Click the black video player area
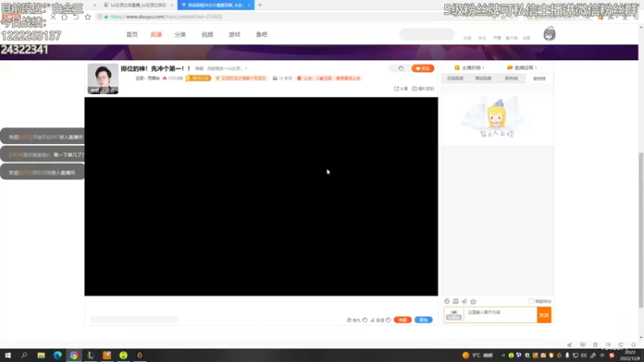The height and width of the screenshot is (362, 644). [261, 196]
